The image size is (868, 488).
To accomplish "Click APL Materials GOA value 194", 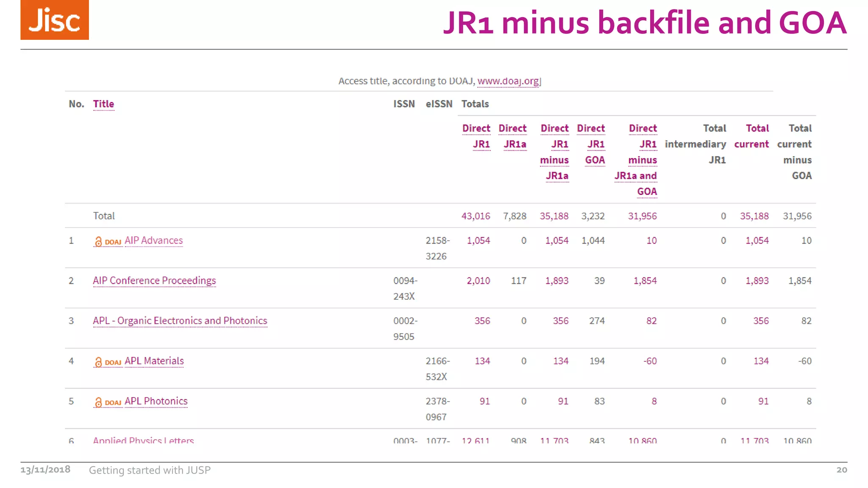I will tap(597, 361).
